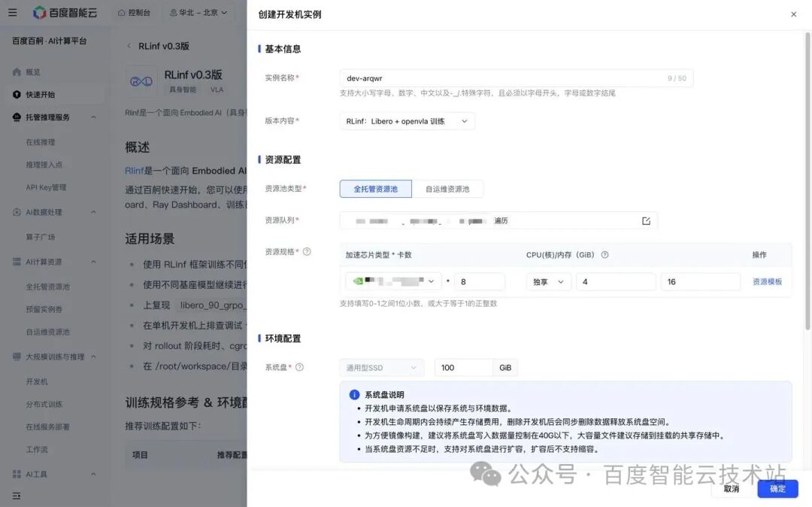Click the AI工具 section icon
The width and height of the screenshot is (812, 507).
17,474
